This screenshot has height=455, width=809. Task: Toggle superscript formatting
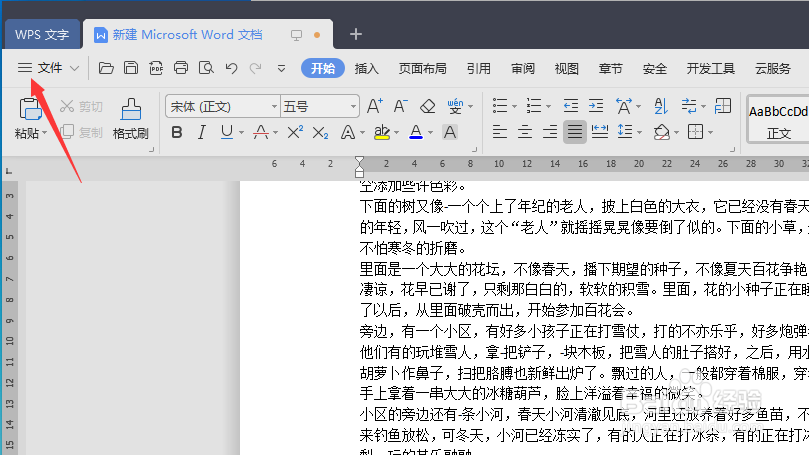(x=295, y=133)
